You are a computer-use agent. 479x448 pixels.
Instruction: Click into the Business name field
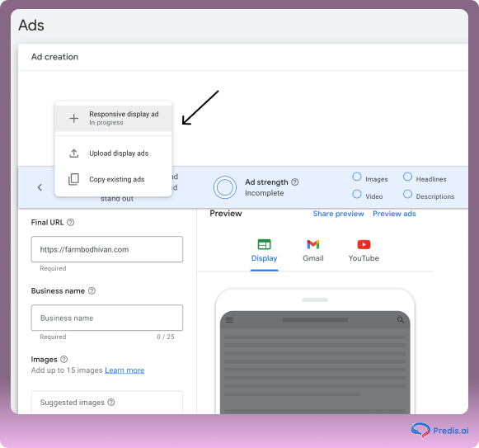click(x=107, y=318)
